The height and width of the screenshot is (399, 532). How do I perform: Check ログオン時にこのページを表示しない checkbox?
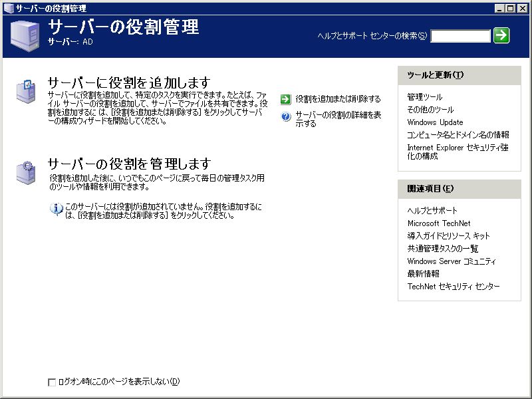52,382
